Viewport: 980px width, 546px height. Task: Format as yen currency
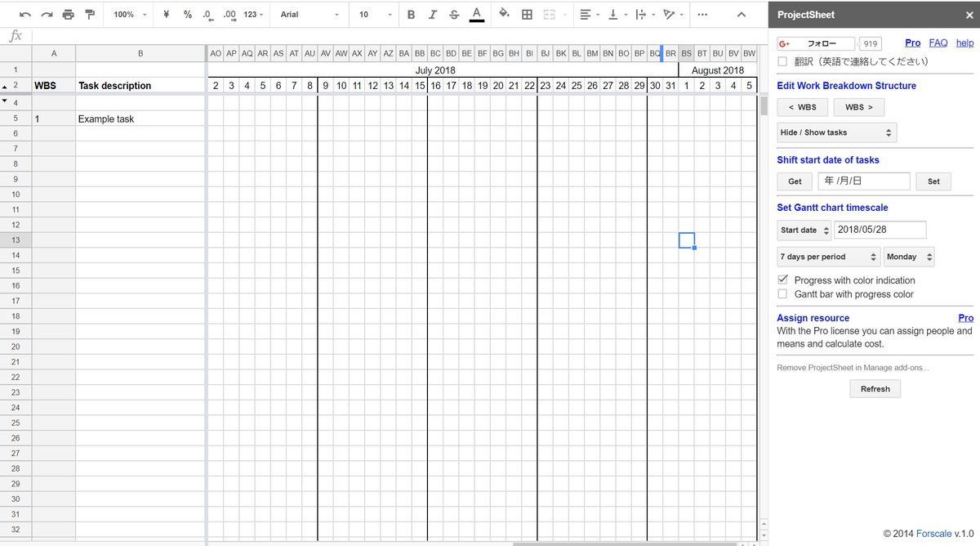(167, 15)
